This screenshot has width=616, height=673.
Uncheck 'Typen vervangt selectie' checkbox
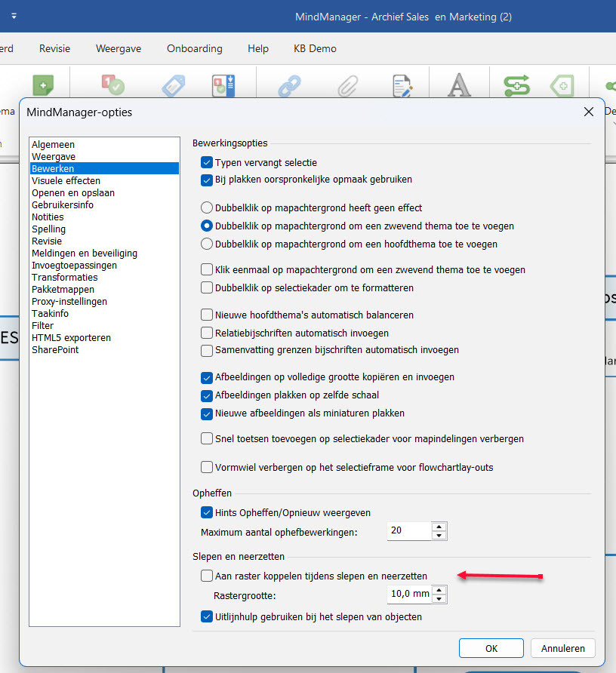pos(207,162)
